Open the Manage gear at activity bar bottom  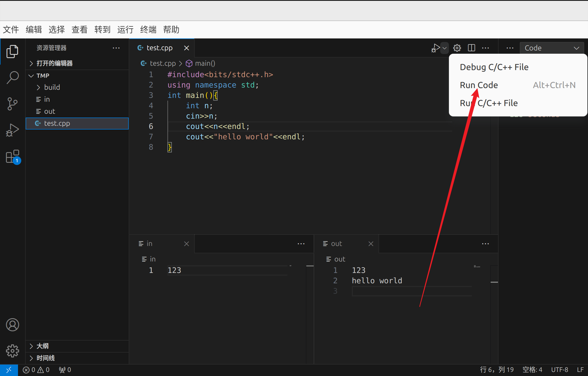[12, 351]
